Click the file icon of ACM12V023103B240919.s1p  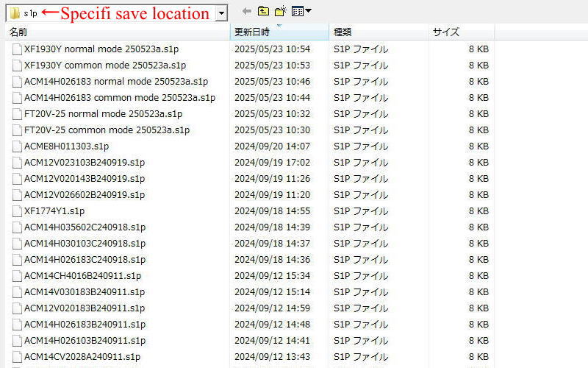click(x=17, y=162)
